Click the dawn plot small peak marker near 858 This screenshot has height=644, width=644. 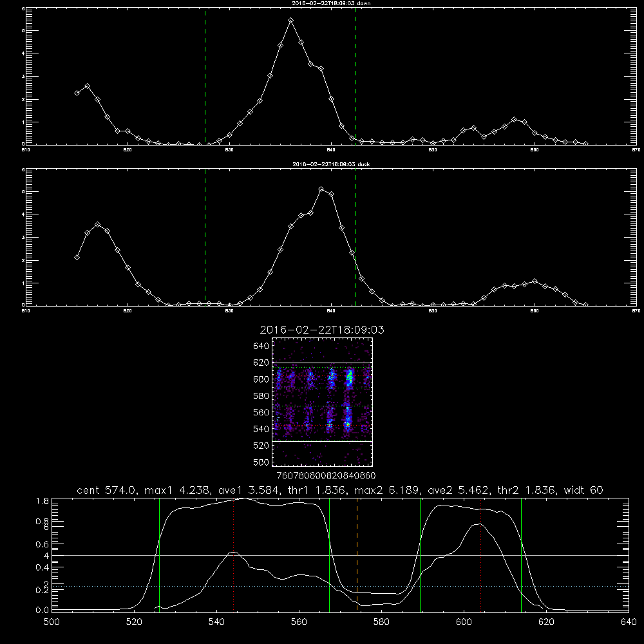(x=514, y=120)
